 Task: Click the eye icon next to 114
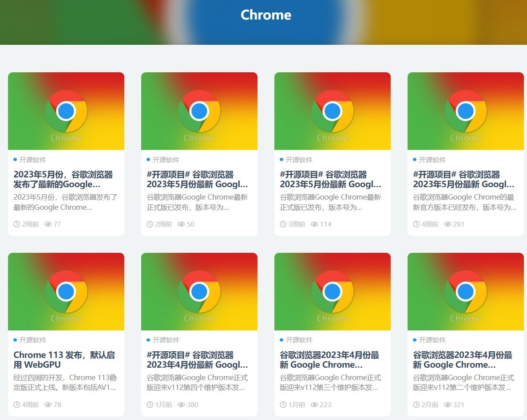[x=315, y=224]
